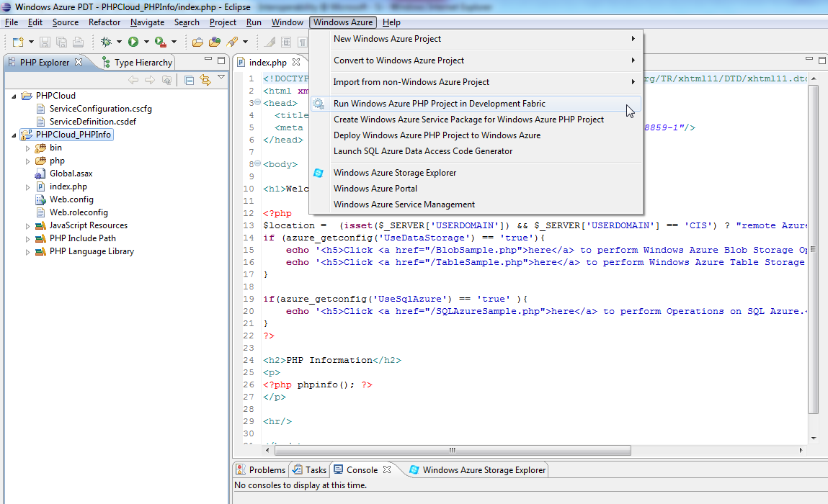Image resolution: width=828 pixels, height=504 pixels.
Task: Open the Run dropdown arrow
Action: pos(146,42)
